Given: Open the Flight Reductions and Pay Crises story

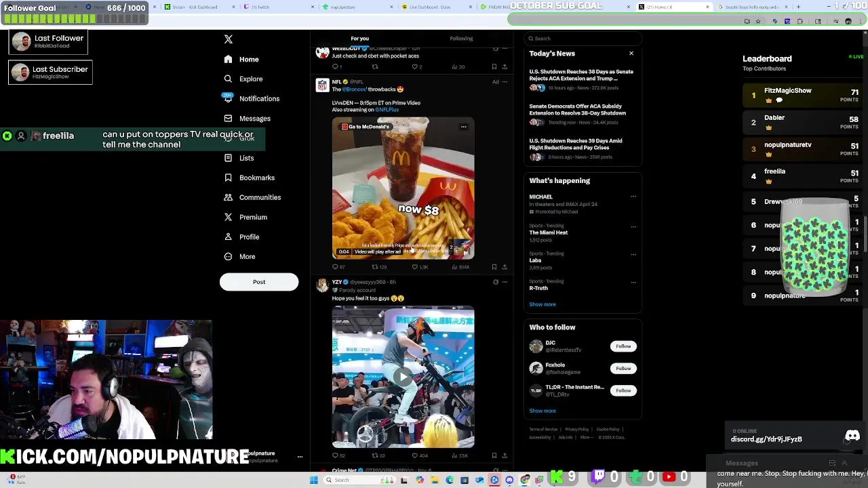Looking at the screenshot, I should (x=581, y=149).
